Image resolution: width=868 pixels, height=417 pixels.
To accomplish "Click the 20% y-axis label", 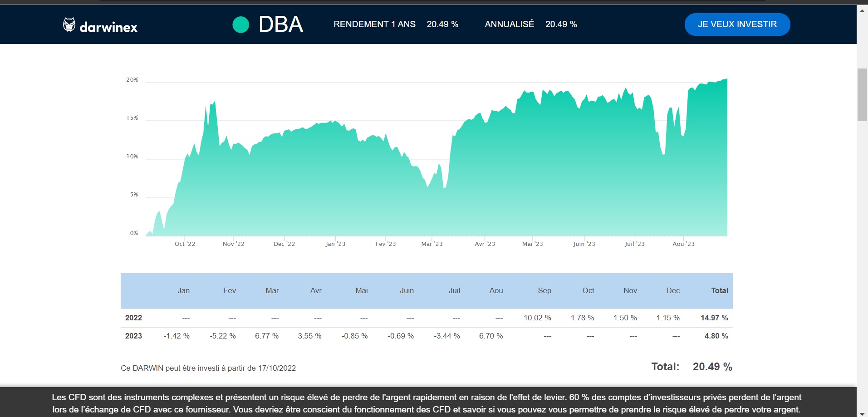I will coord(132,80).
